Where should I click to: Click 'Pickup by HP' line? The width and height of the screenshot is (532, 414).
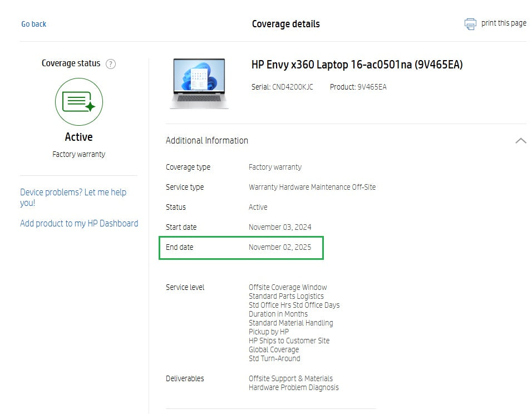(269, 332)
